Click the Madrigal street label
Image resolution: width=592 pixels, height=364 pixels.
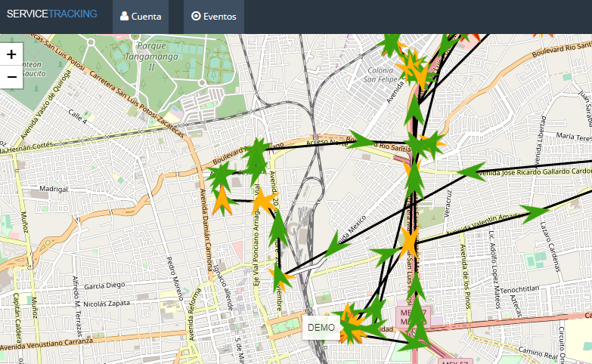[54, 189]
